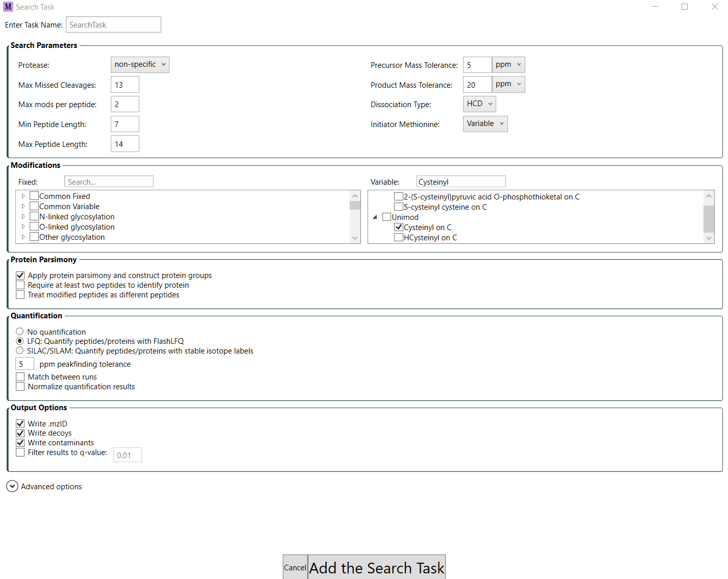Expand the Common Fixed modifications group
Viewport: 728px width, 579px height.
(x=23, y=196)
